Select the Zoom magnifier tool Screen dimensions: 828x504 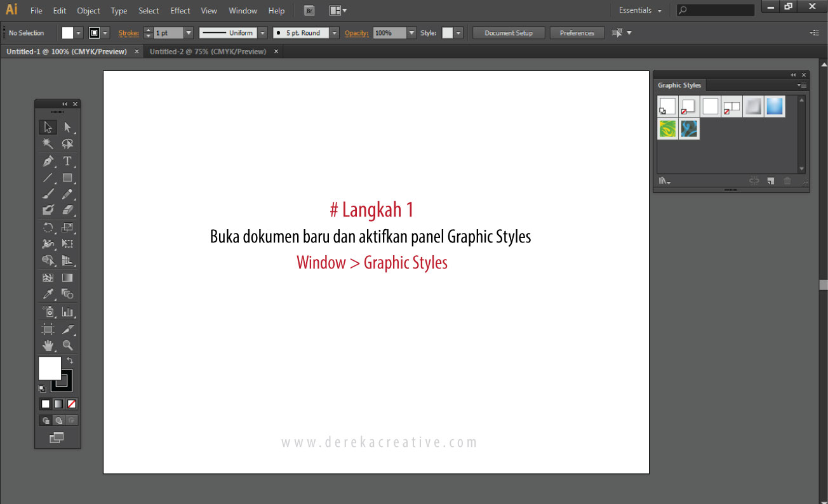[x=67, y=345]
